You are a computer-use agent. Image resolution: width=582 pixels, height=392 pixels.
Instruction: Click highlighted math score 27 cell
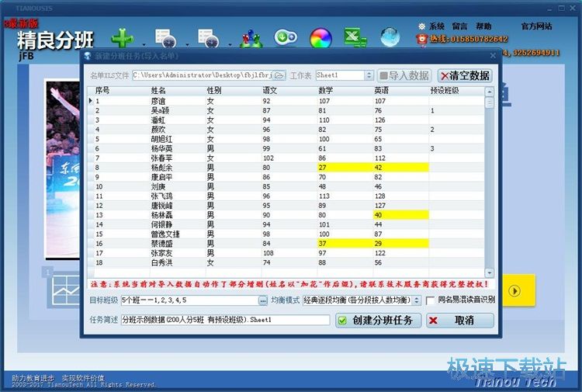(345, 168)
